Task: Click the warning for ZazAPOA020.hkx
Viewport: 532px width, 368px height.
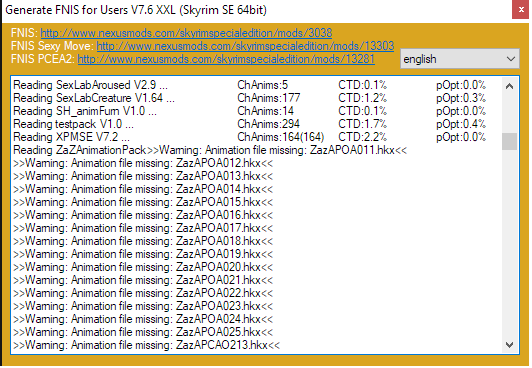Action: 143,267
